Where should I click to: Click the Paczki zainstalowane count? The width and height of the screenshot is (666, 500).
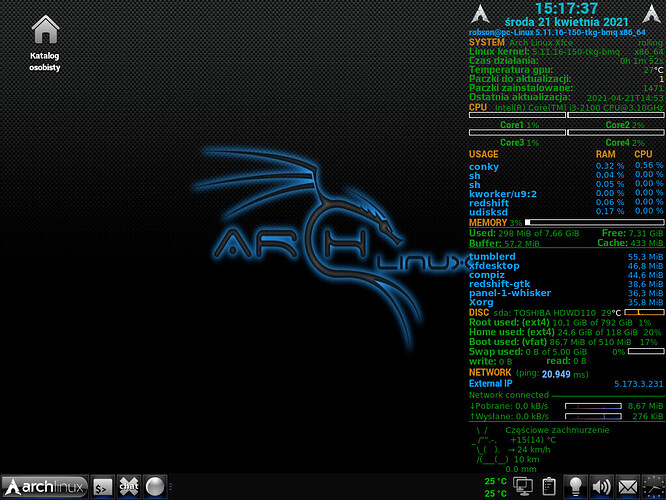coord(653,88)
